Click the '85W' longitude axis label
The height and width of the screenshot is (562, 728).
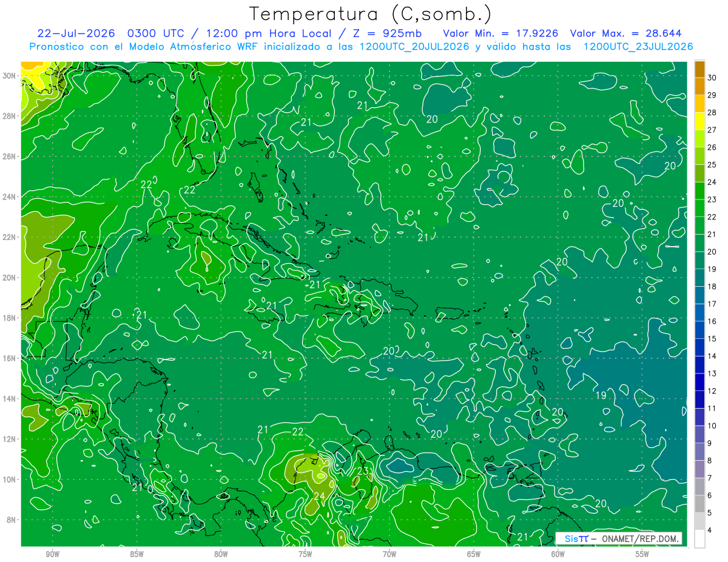tap(136, 554)
